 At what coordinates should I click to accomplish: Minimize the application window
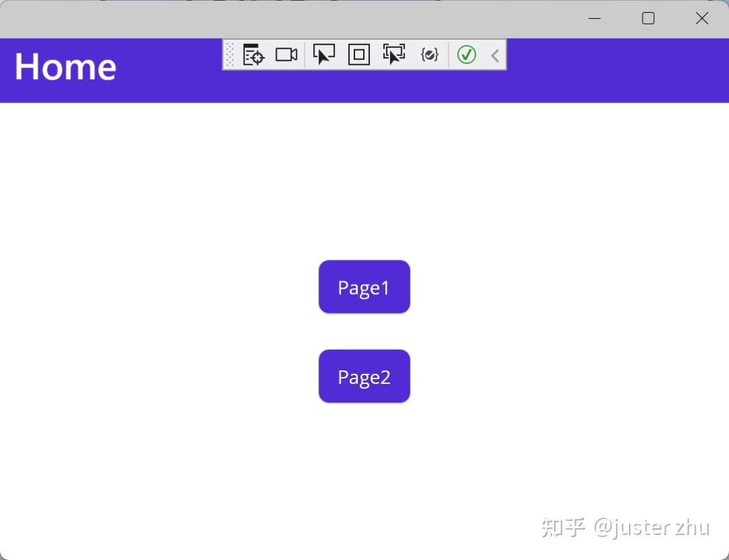(595, 19)
